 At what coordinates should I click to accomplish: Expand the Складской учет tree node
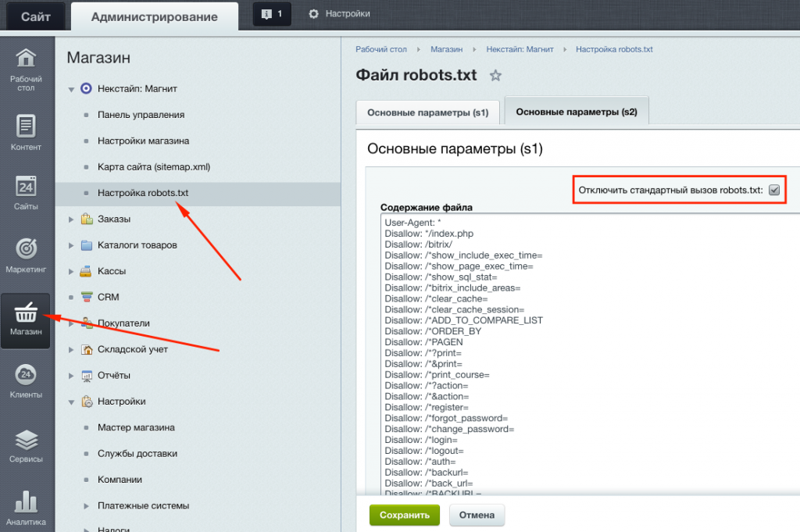point(71,349)
